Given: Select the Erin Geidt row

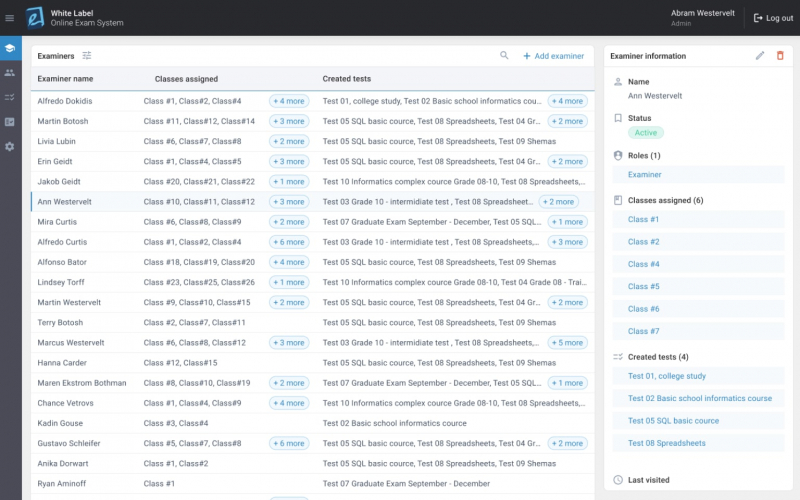Looking at the screenshot, I should (312, 161).
